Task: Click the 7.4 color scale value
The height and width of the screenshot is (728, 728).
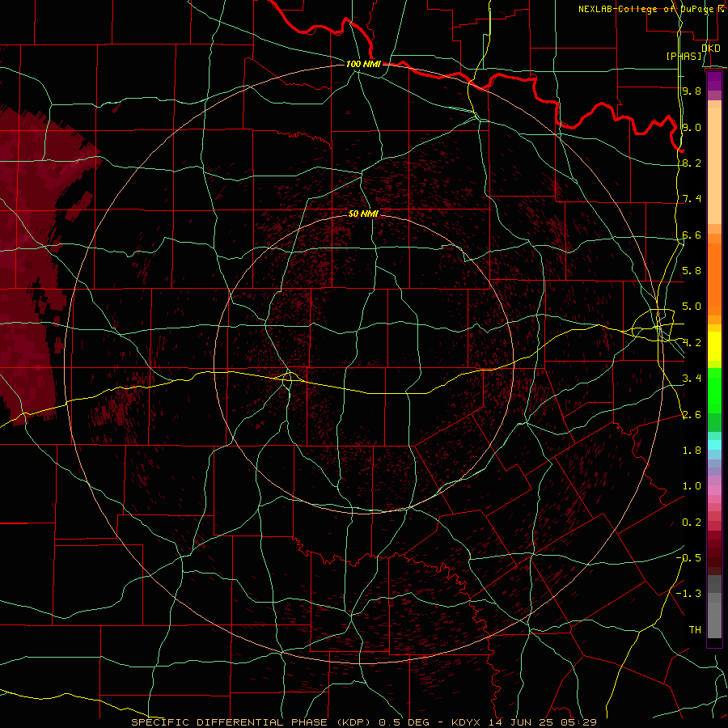Action: pos(692,199)
